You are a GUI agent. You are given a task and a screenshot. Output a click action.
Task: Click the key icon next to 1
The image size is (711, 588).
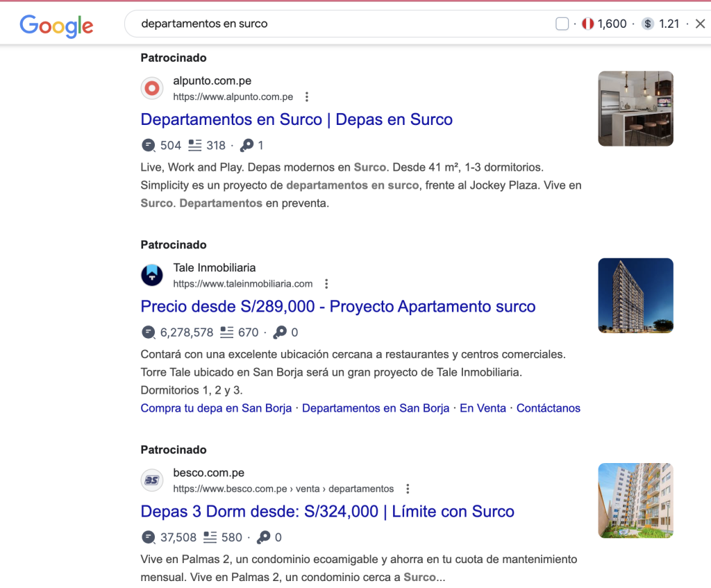[x=246, y=145]
